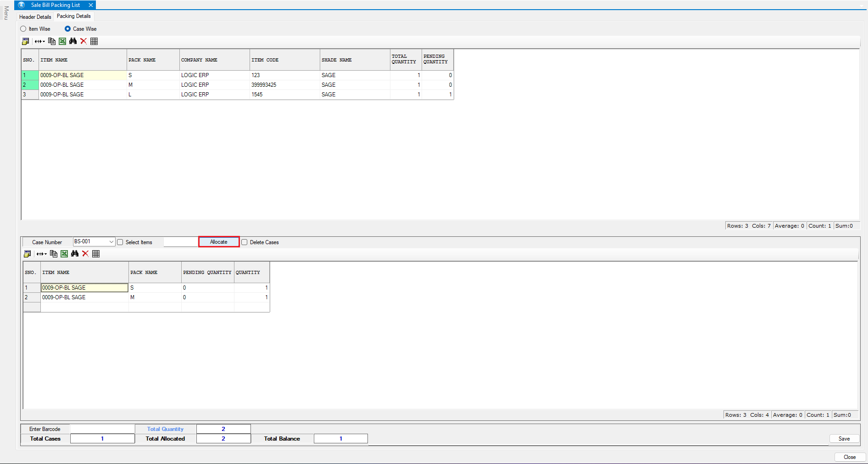Click the Save button
Screen dimensions: 868x464
pos(844,439)
